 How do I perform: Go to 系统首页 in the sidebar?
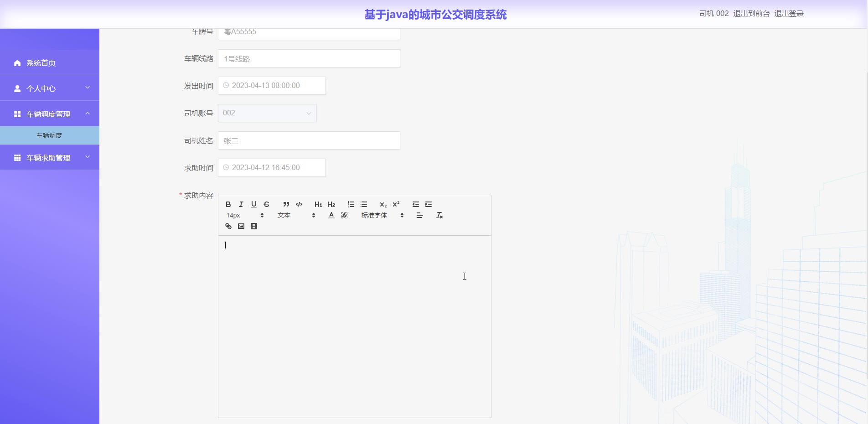pos(50,63)
